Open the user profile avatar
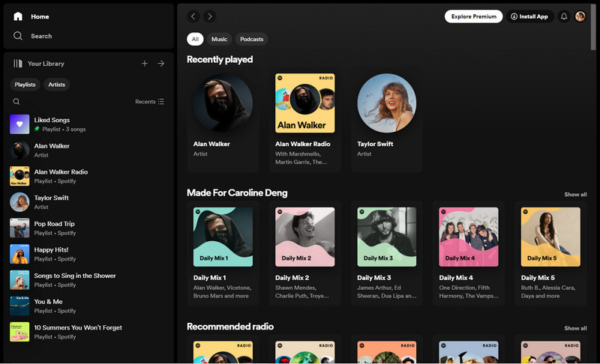Image resolution: width=600 pixels, height=364 pixels. coord(580,16)
